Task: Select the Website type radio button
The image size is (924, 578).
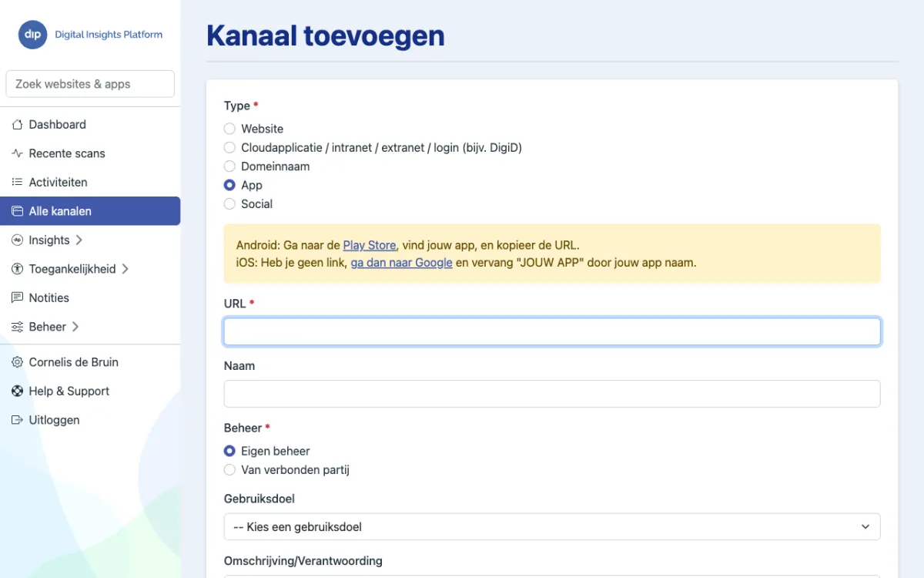Action: 229,129
